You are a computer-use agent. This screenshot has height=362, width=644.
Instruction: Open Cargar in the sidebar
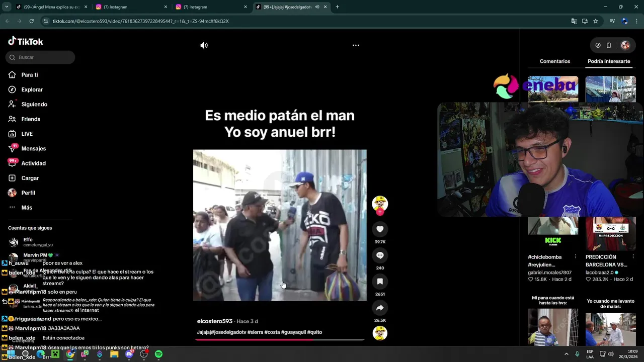[30, 178]
